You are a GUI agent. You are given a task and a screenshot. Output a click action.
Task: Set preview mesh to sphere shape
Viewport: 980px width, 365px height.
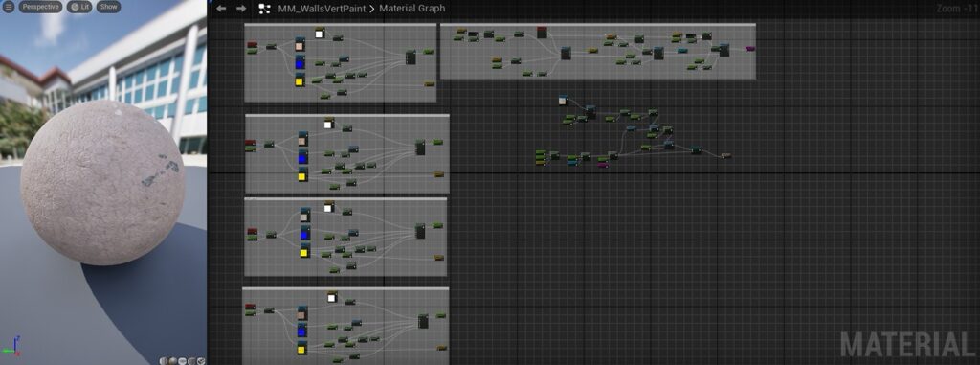173,361
